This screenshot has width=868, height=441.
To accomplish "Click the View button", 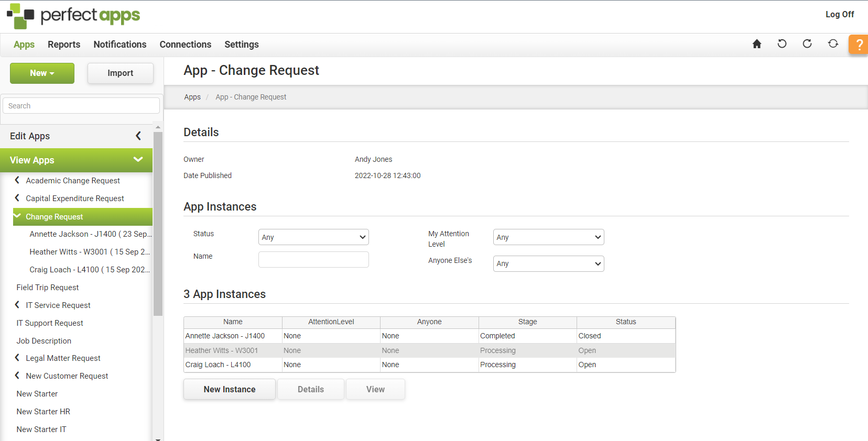I will 375,389.
